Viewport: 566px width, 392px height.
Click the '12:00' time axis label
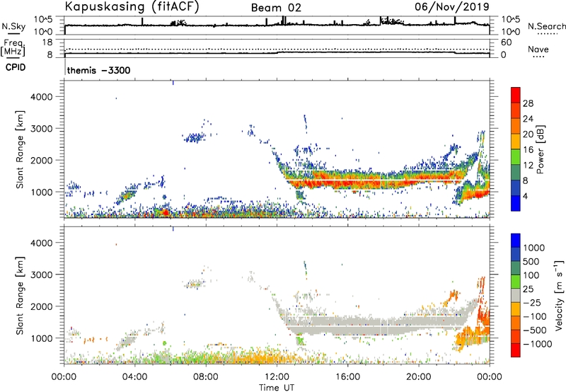(277, 377)
